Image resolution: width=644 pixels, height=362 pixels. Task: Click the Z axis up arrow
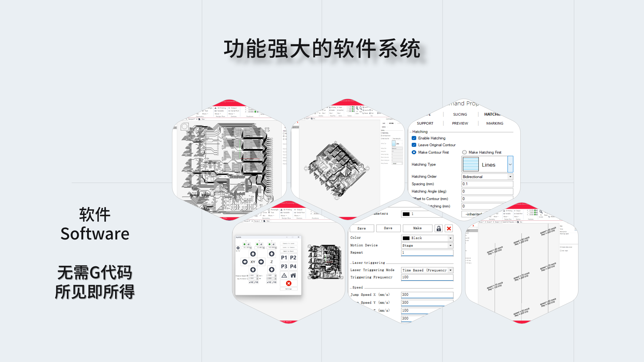click(x=272, y=254)
